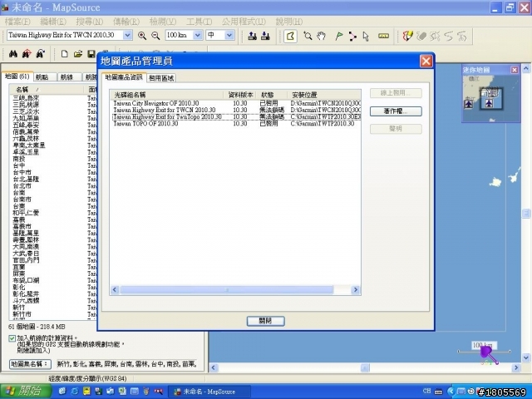Select 台北市 in the map list
This screenshot has width=532, height=399.
point(22,186)
